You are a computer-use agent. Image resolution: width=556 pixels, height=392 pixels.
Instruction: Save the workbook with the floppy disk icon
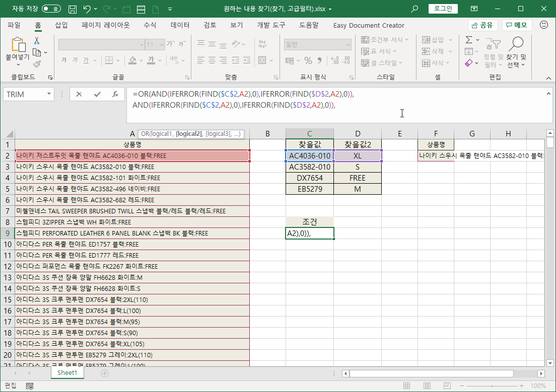point(73,9)
